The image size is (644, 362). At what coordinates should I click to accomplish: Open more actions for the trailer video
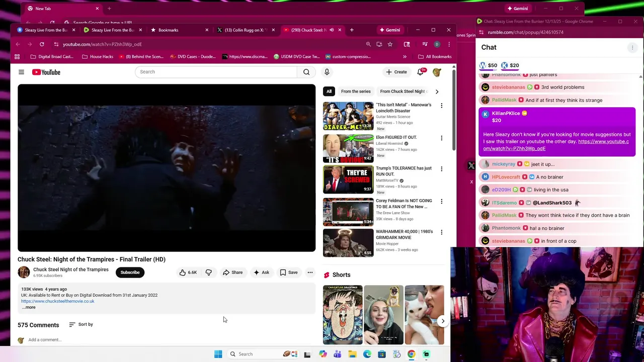click(x=310, y=273)
